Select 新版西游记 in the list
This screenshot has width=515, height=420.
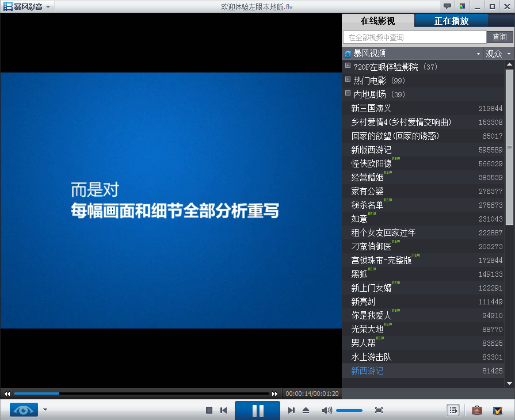point(423,150)
